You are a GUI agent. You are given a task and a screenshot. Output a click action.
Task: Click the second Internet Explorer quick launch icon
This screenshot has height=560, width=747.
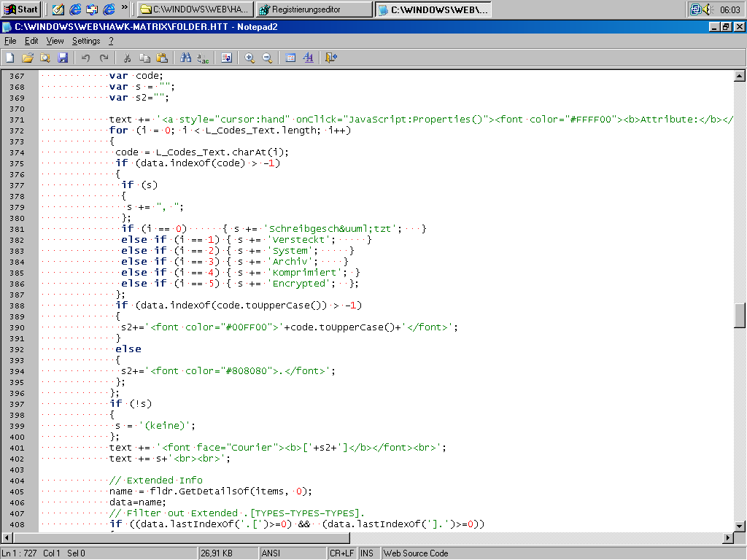tap(109, 9)
